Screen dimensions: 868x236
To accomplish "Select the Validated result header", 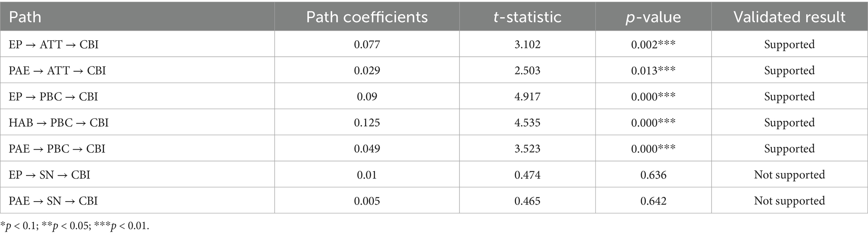I will [789, 17].
